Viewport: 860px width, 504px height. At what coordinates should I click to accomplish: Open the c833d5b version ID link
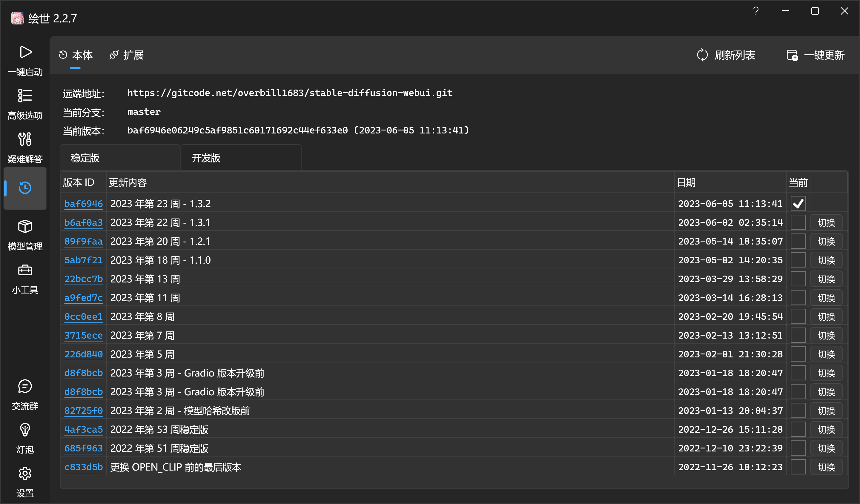(x=83, y=467)
